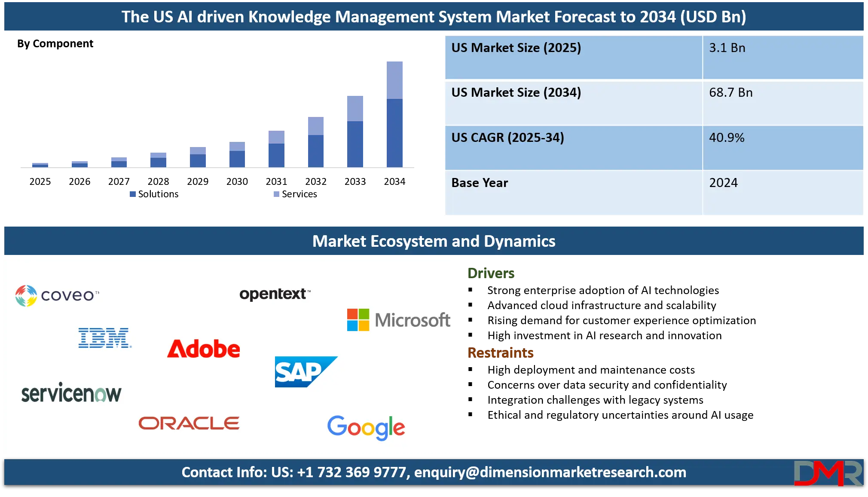Click the 'US Market Size (2025)' cell
The image size is (868, 497).
574,57
